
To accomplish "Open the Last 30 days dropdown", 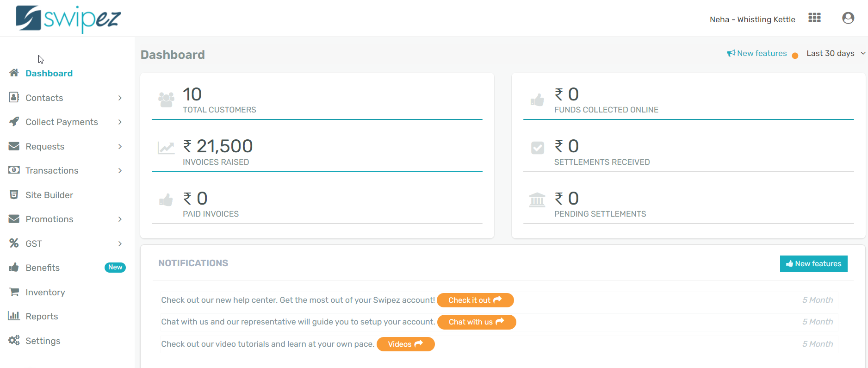I will 836,53.
